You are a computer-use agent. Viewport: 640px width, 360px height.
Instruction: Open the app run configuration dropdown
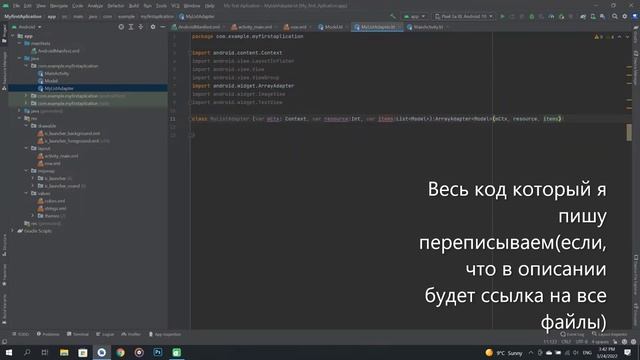point(414,16)
